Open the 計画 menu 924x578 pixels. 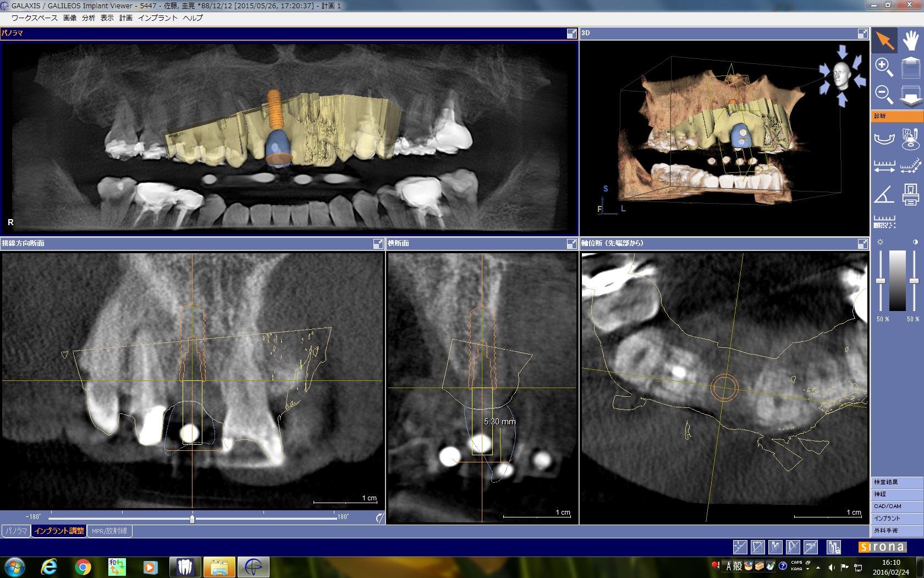pos(126,18)
